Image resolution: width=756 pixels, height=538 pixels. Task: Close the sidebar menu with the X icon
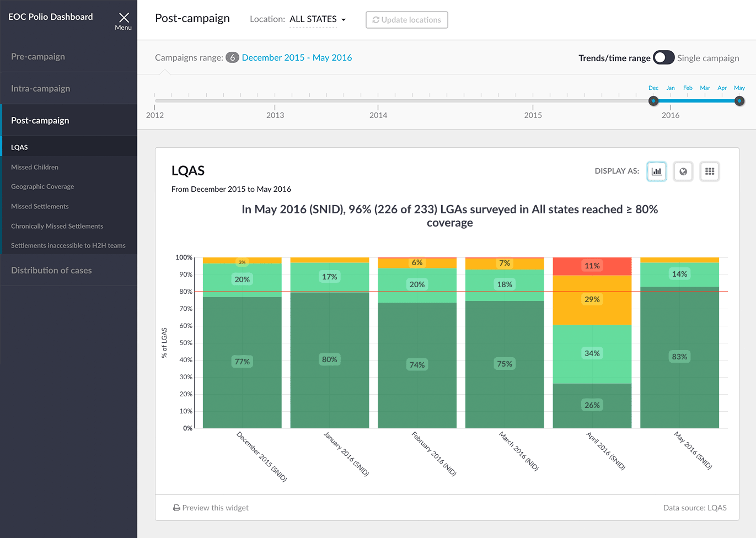[x=124, y=18]
